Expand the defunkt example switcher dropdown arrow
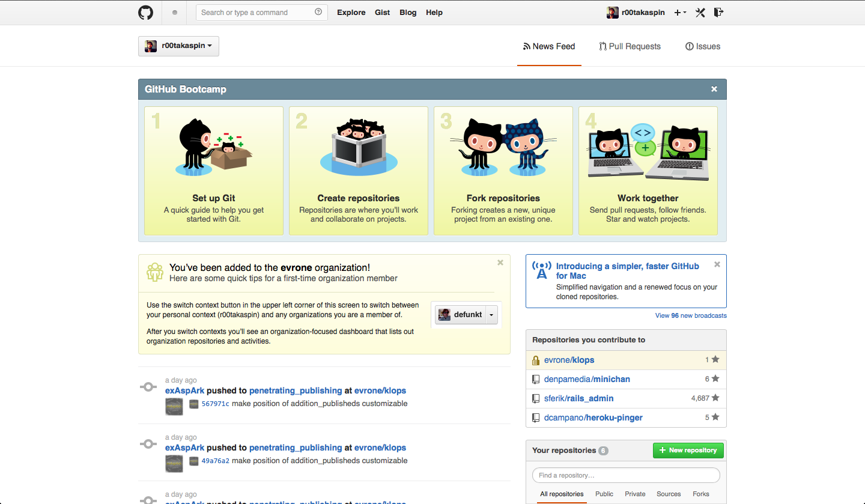 (491, 315)
